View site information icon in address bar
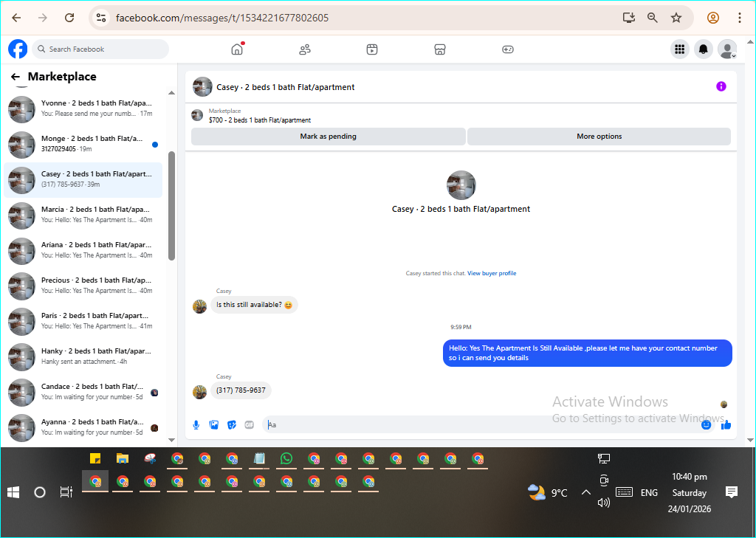The height and width of the screenshot is (538, 756). point(100,18)
